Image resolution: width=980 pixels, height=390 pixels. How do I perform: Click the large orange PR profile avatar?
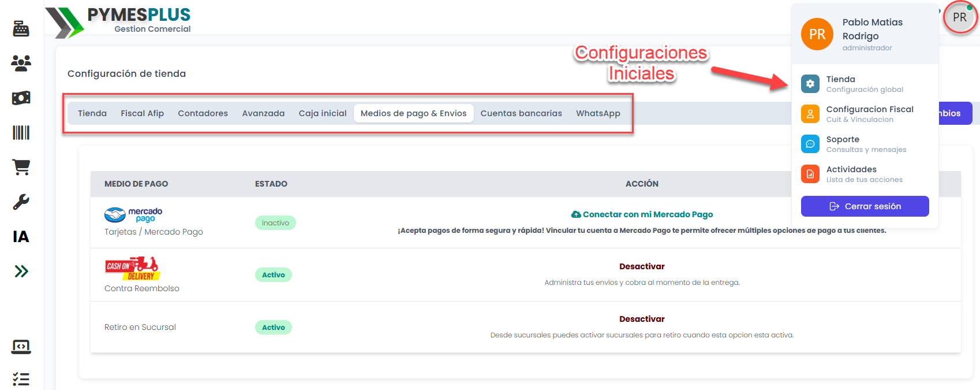817,34
